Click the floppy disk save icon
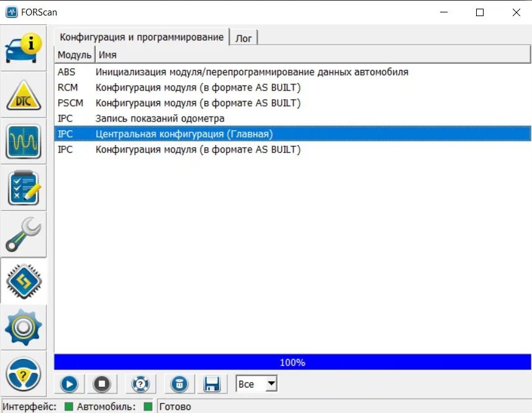532x413 pixels. pos(212,384)
